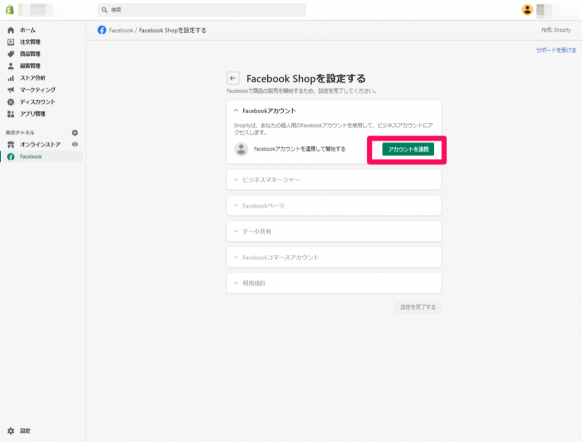This screenshot has width=582, height=442.
Task: Open the アプリ管理 apps icon
Action: 11,114
